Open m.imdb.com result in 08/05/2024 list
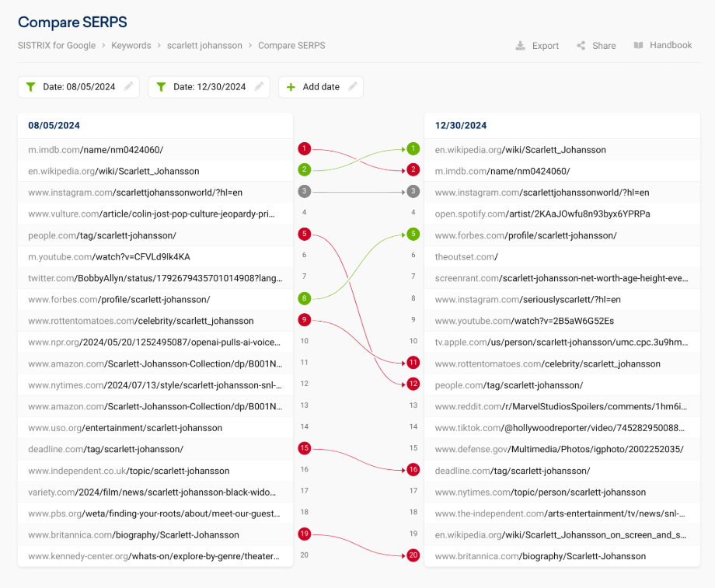The width and height of the screenshot is (715, 588). point(96,150)
